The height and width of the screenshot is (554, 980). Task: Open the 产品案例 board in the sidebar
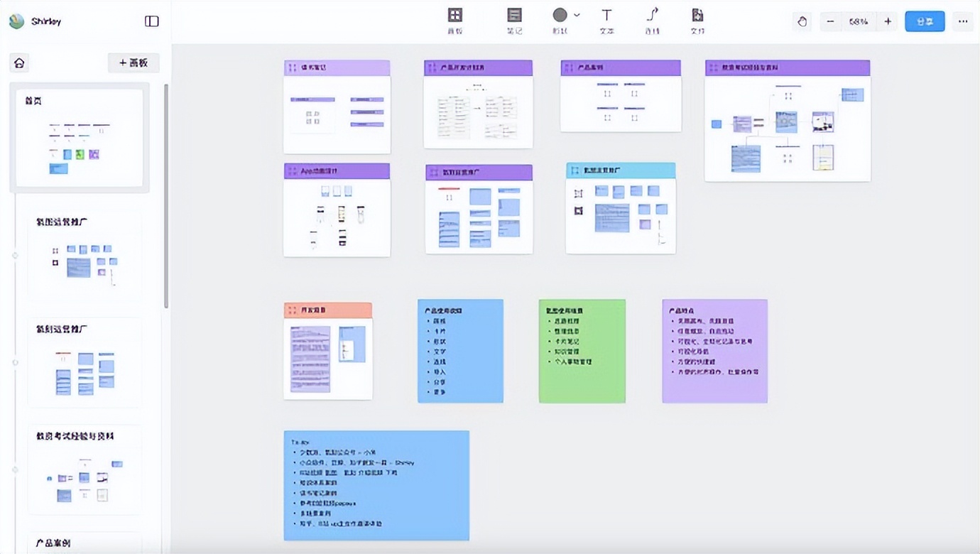85,543
